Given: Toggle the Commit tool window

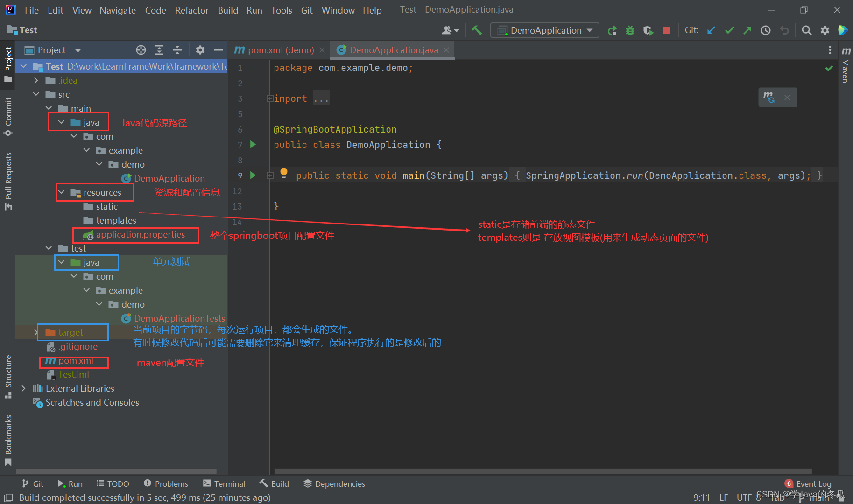Looking at the screenshot, I should tap(8, 117).
